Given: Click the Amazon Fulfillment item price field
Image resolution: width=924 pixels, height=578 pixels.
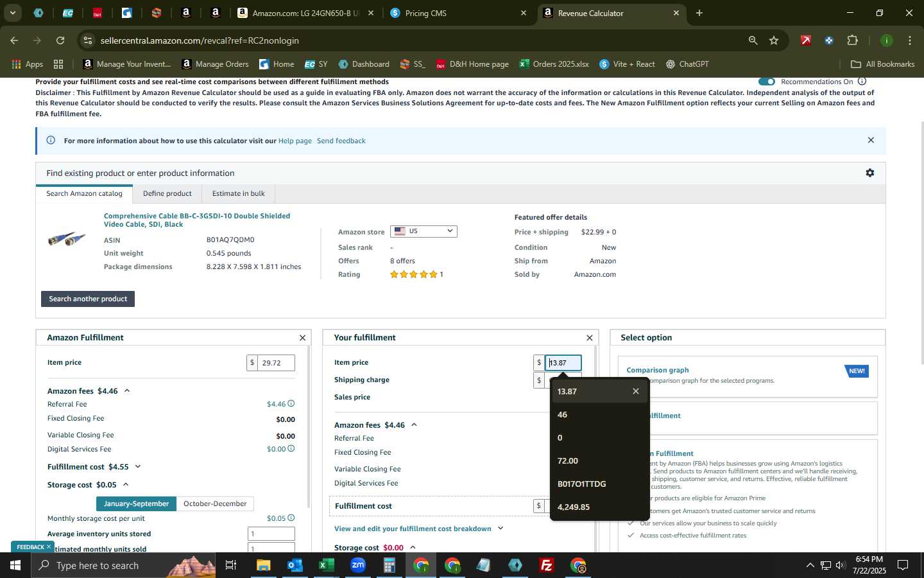Looking at the screenshot, I should [x=276, y=363].
